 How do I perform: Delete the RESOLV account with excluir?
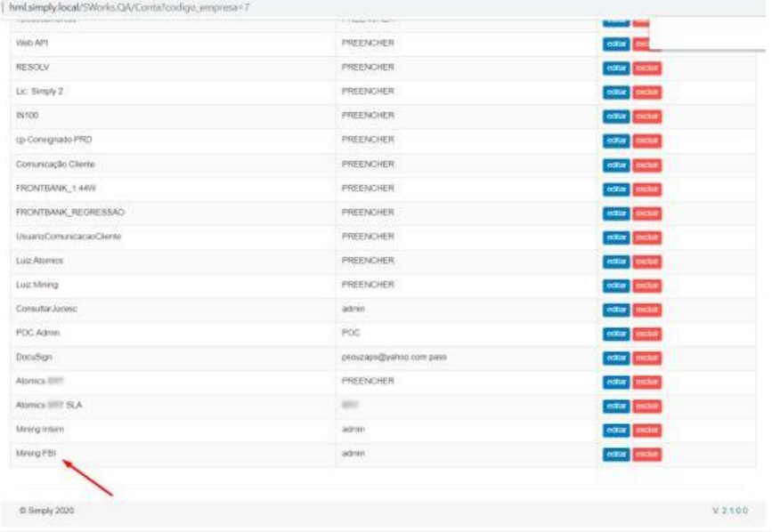coord(647,69)
